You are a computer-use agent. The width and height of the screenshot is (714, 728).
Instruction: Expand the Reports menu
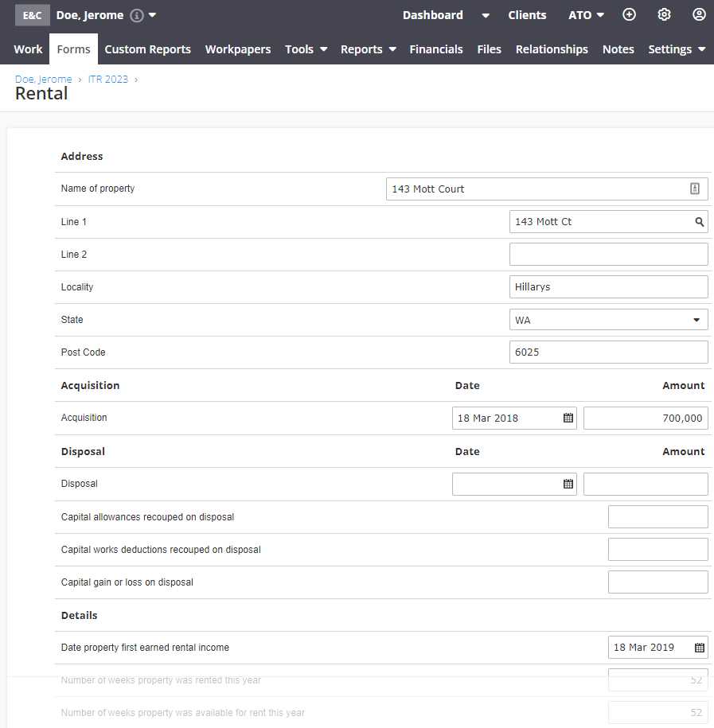(368, 49)
